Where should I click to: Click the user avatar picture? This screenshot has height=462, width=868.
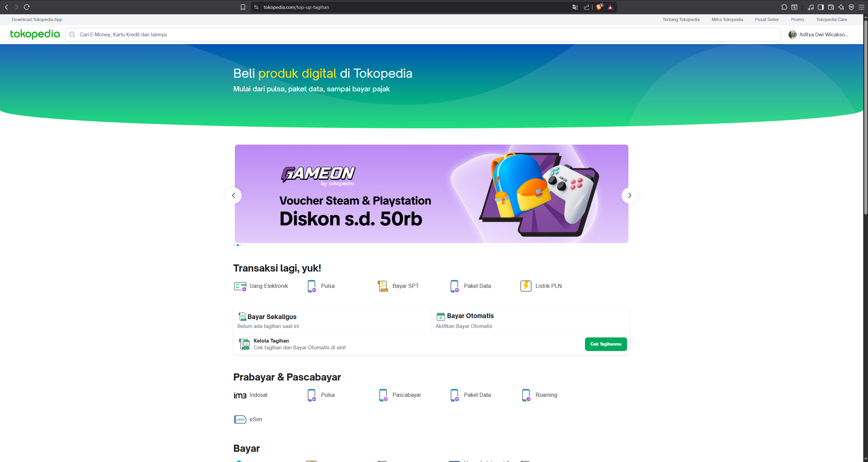pos(793,35)
